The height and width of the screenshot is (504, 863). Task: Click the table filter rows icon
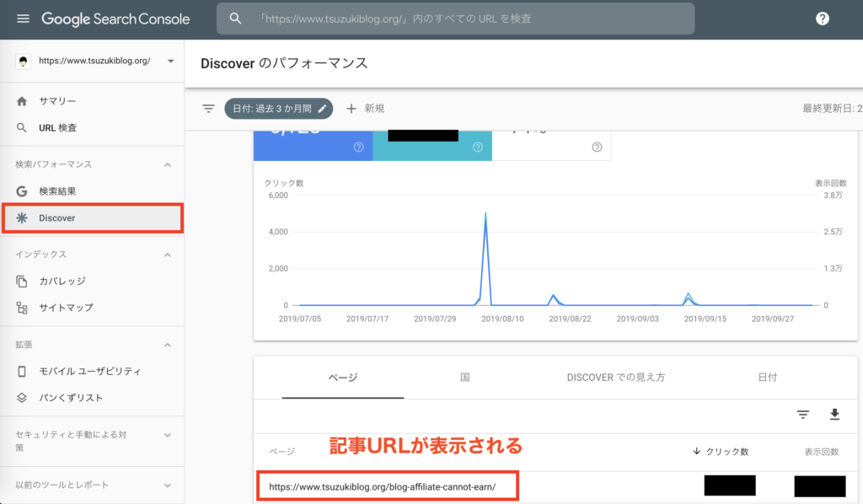click(803, 414)
